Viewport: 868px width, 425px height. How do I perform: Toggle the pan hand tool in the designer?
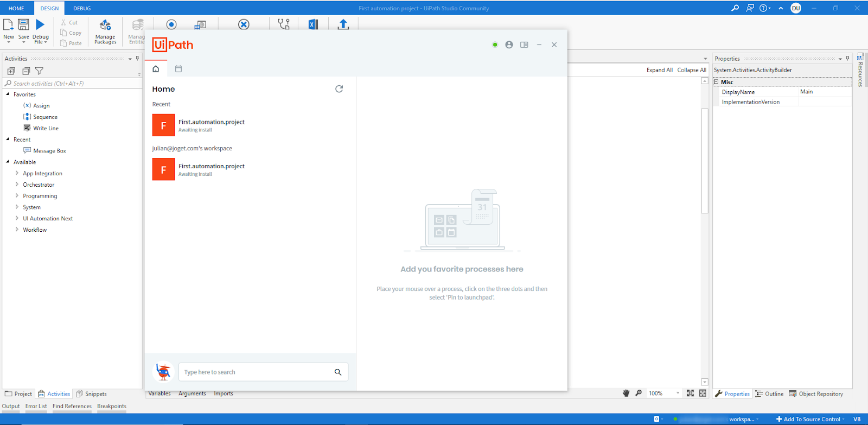[x=626, y=394]
